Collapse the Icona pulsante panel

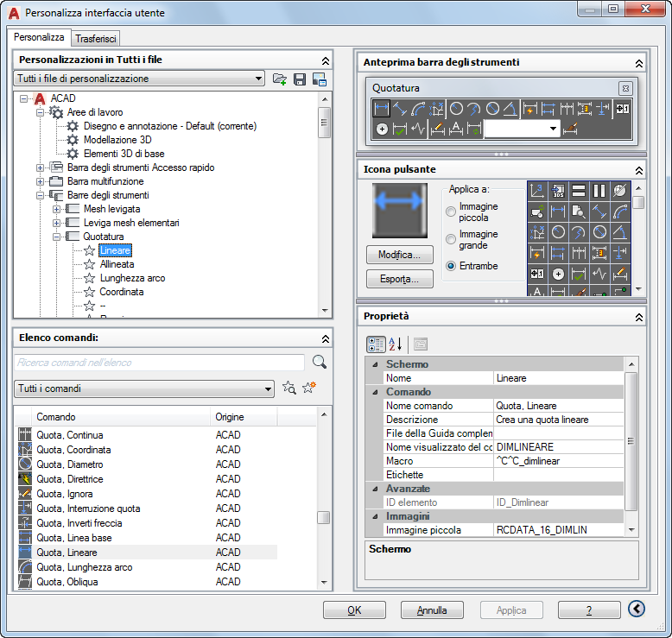tap(638, 171)
